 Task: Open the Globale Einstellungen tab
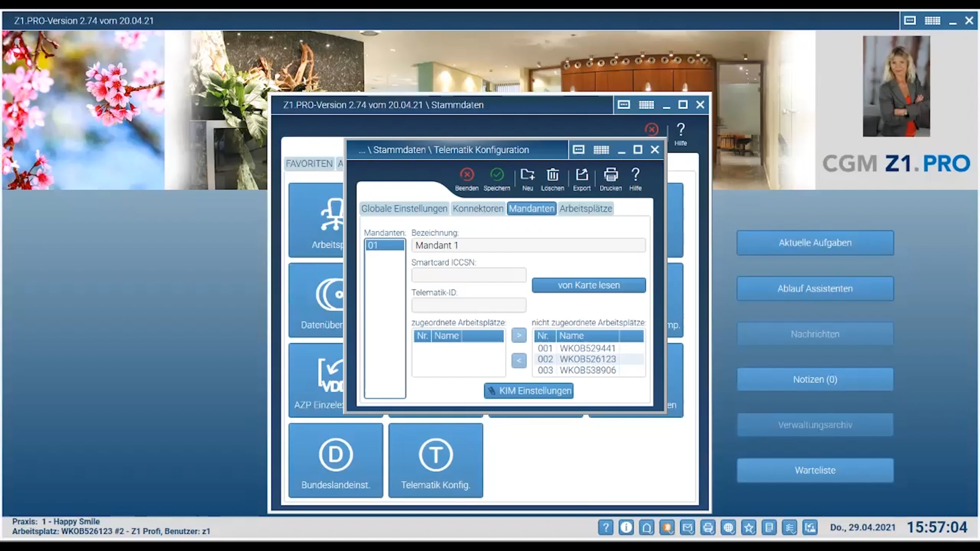pos(404,209)
